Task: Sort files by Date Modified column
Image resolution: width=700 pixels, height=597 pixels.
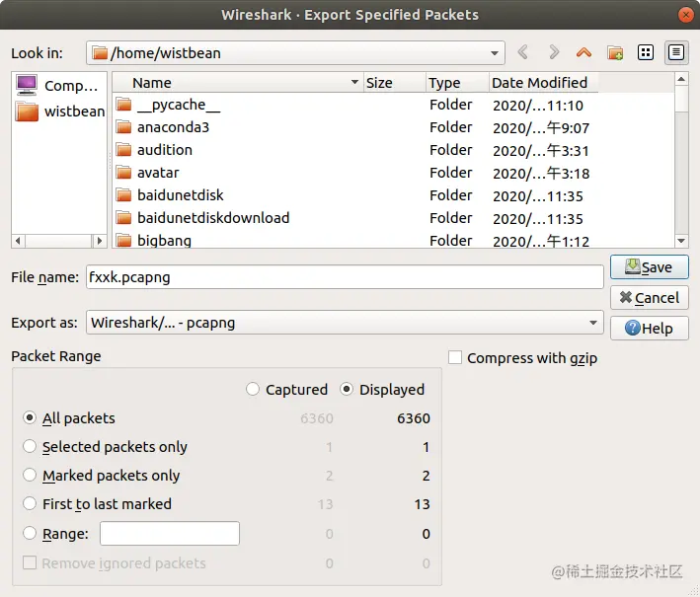Action: (543, 83)
